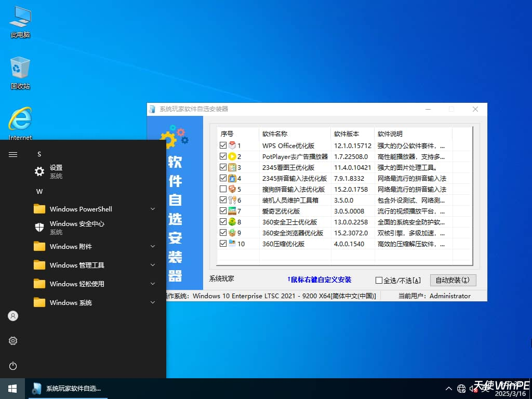532x399 pixels.
Task: Expand the Windows PowerShell folder chevron
Action: pos(153,209)
